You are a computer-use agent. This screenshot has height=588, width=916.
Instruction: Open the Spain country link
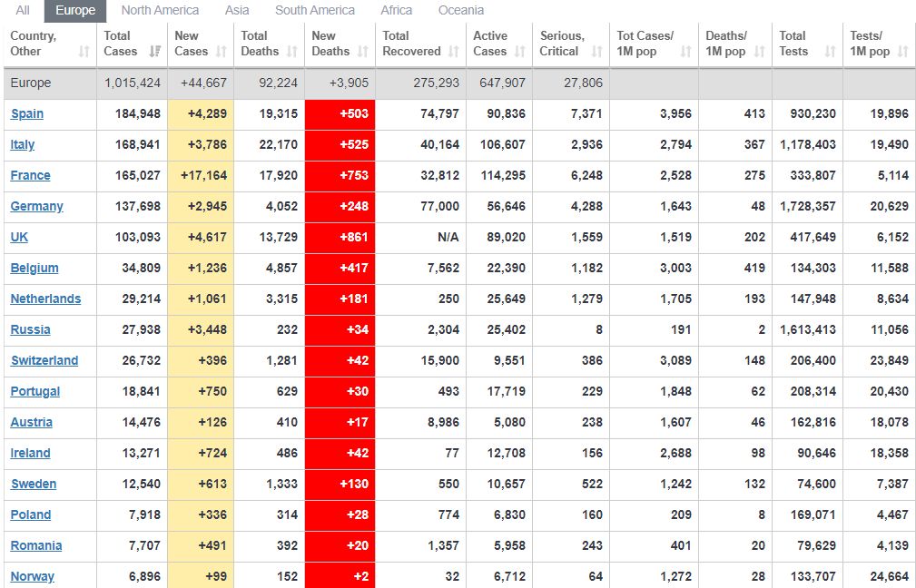pos(27,114)
